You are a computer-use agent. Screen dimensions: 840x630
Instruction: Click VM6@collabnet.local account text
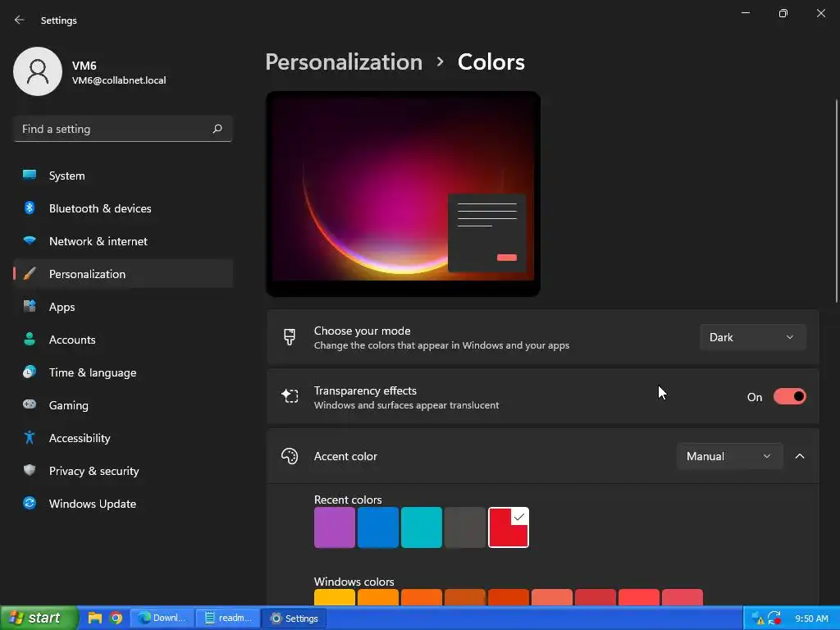click(x=119, y=80)
